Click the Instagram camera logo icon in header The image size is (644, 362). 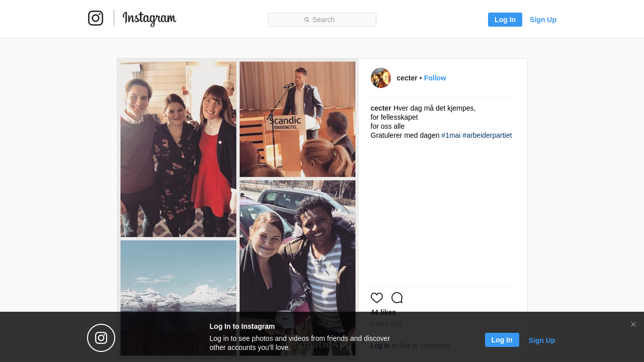pyautogui.click(x=96, y=18)
